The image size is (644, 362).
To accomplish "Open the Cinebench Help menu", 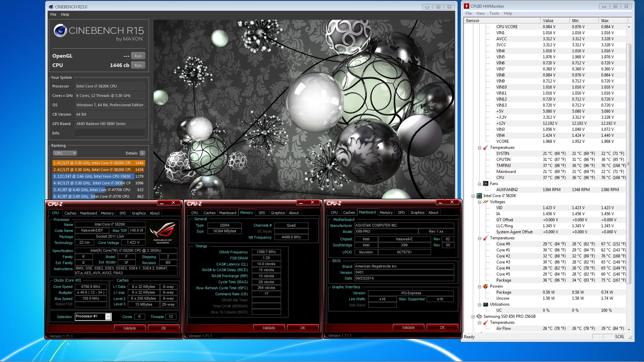I will [x=65, y=14].
